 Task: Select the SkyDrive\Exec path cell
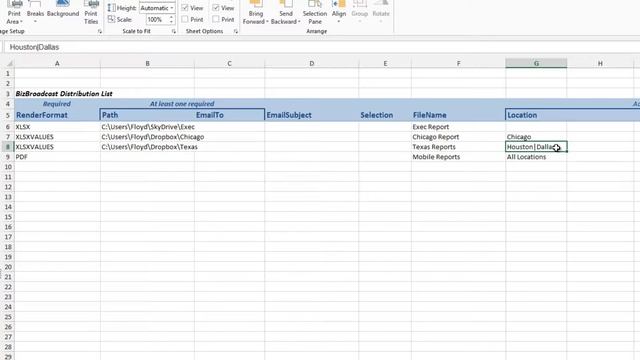147,127
